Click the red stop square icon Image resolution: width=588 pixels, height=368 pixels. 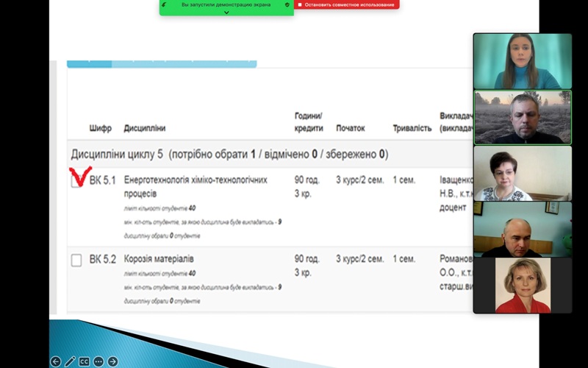(x=300, y=5)
